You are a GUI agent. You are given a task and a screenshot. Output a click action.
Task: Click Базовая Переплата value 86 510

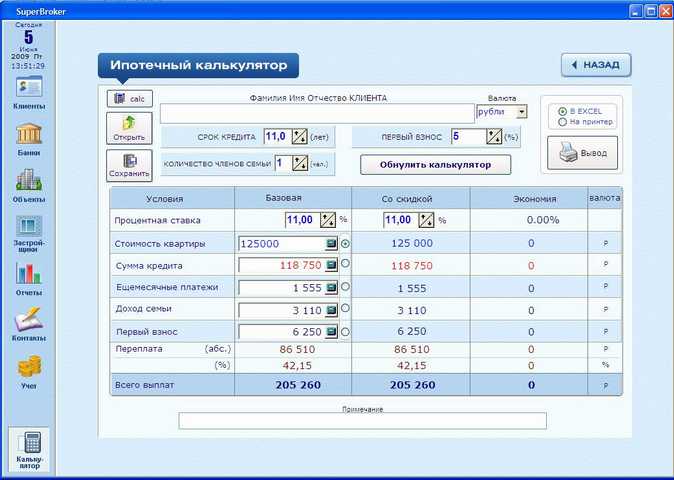pyautogui.click(x=297, y=349)
